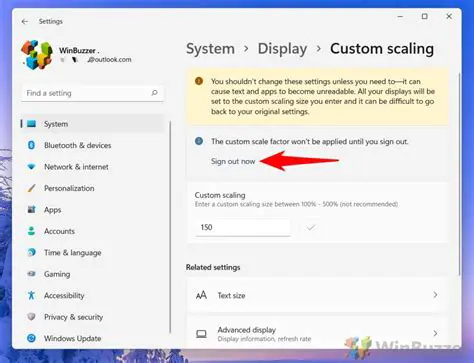Go to Gaming settings
Screen dimensions: 474x363
[x=92, y=274]
